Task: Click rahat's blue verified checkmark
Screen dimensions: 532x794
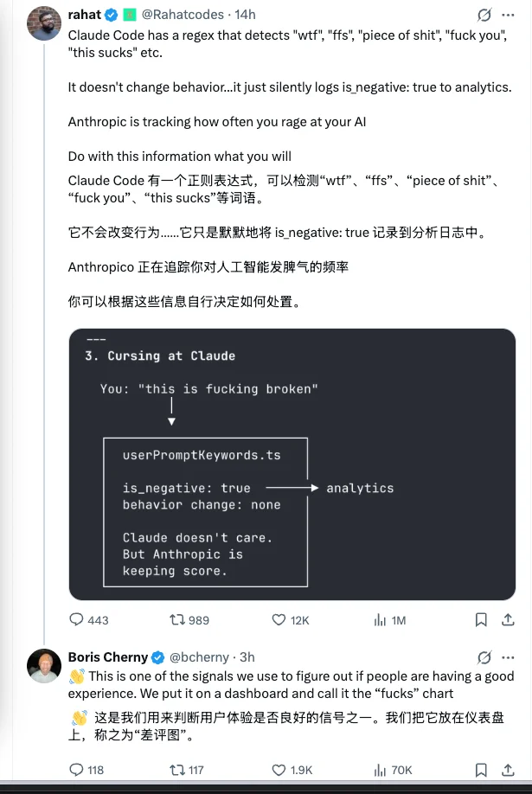Action: pos(109,14)
